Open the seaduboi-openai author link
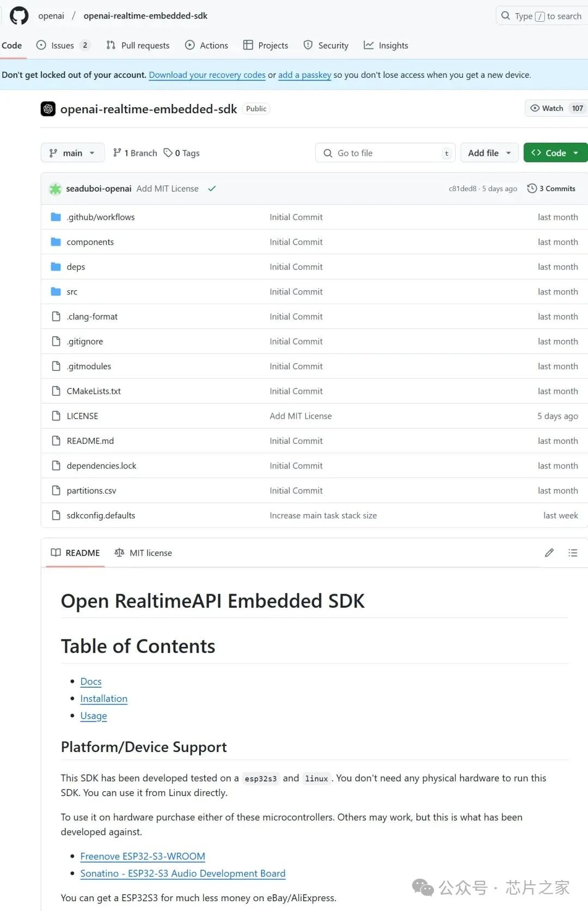This screenshot has width=588, height=911. pyautogui.click(x=99, y=188)
